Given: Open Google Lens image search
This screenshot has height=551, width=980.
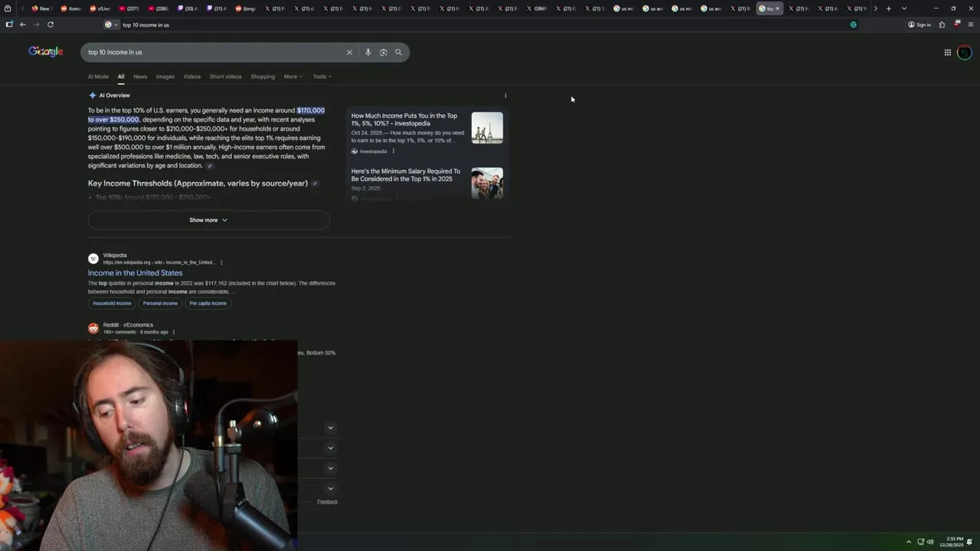Looking at the screenshot, I should click(x=384, y=52).
